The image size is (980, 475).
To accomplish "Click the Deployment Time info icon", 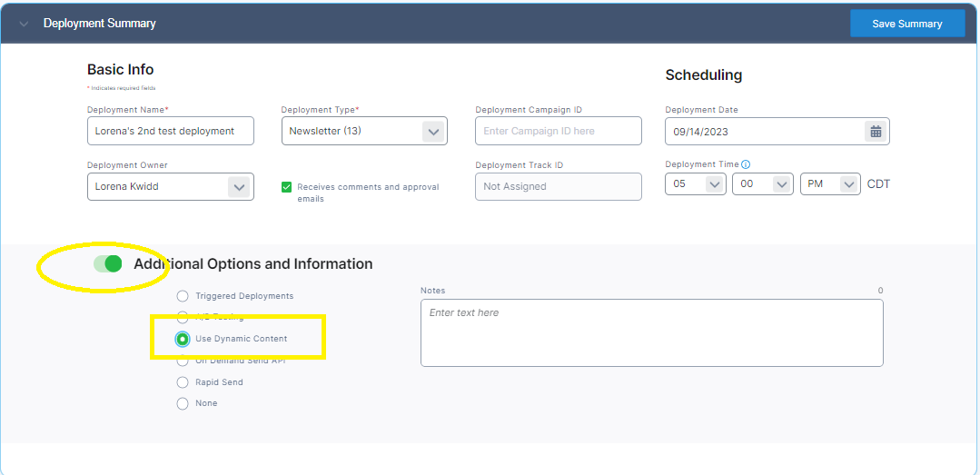I will point(746,164).
